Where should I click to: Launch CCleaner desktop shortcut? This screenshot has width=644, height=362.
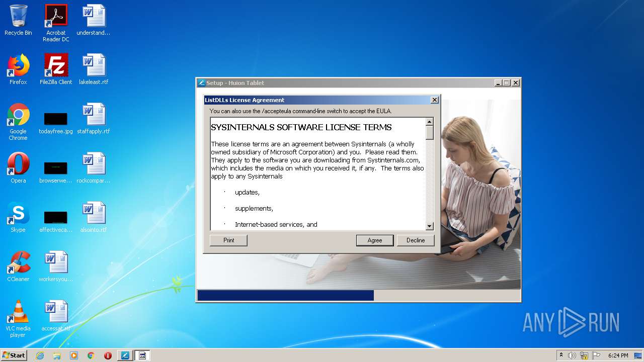click(18, 266)
